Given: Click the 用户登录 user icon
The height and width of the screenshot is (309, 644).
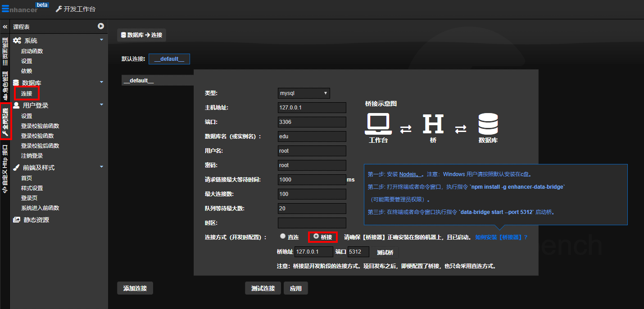Looking at the screenshot, I should coord(16,105).
